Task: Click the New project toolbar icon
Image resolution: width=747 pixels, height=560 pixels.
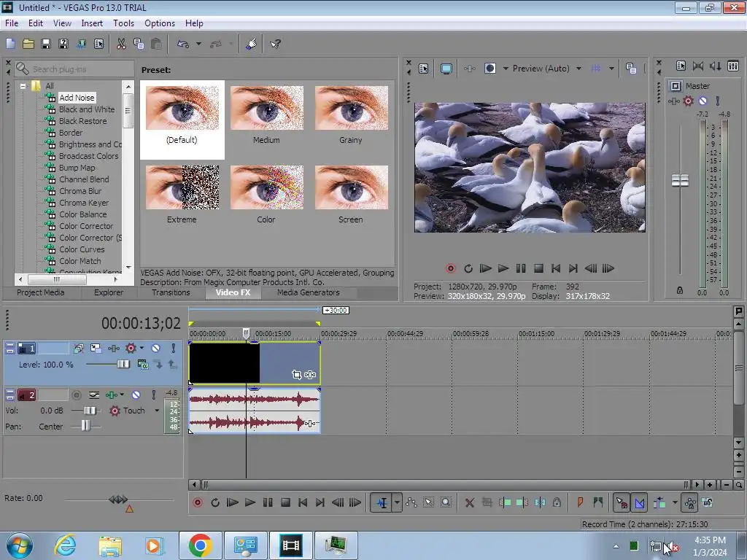Action: point(10,44)
